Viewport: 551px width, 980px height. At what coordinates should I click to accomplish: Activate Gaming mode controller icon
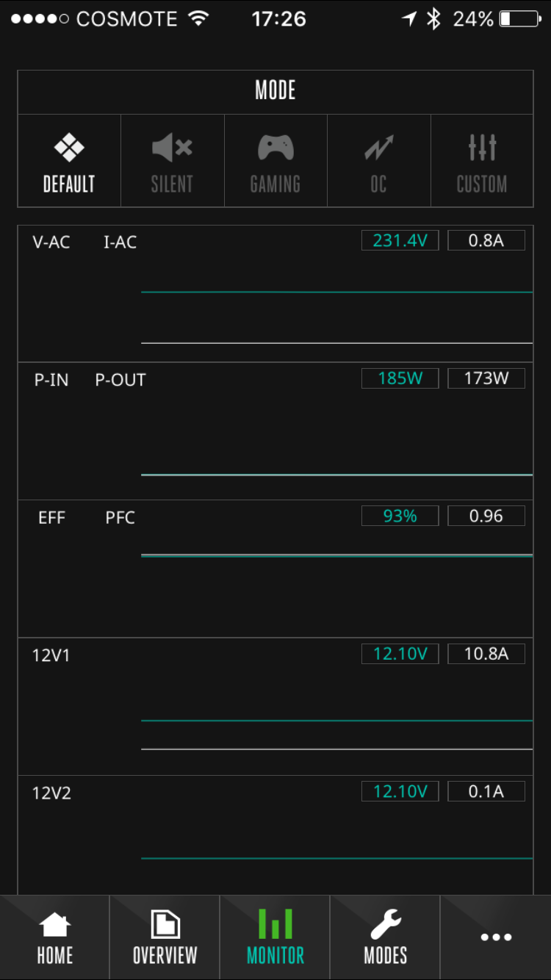(275, 148)
